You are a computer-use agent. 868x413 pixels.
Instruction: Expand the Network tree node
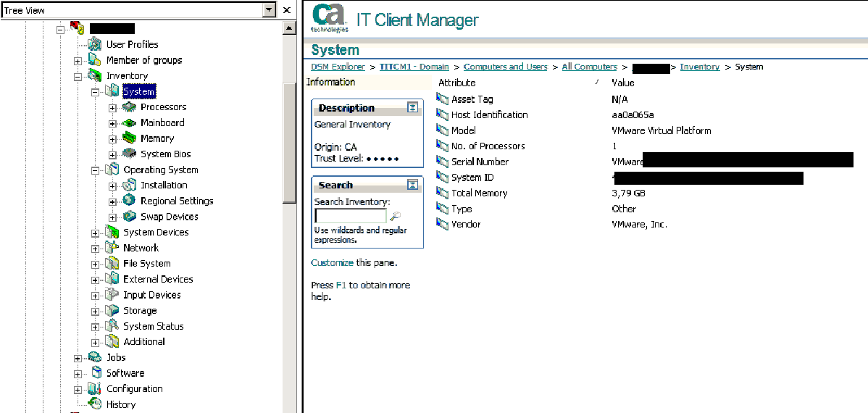coord(95,249)
